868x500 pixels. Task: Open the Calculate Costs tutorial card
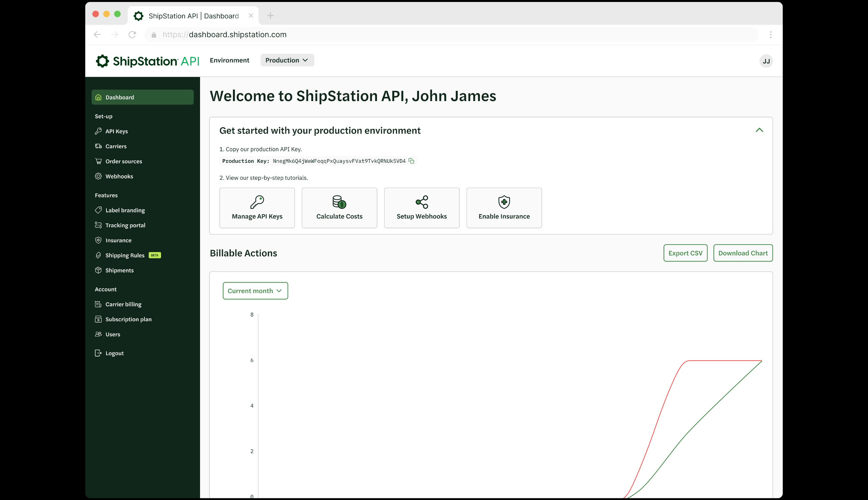[x=339, y=208]
